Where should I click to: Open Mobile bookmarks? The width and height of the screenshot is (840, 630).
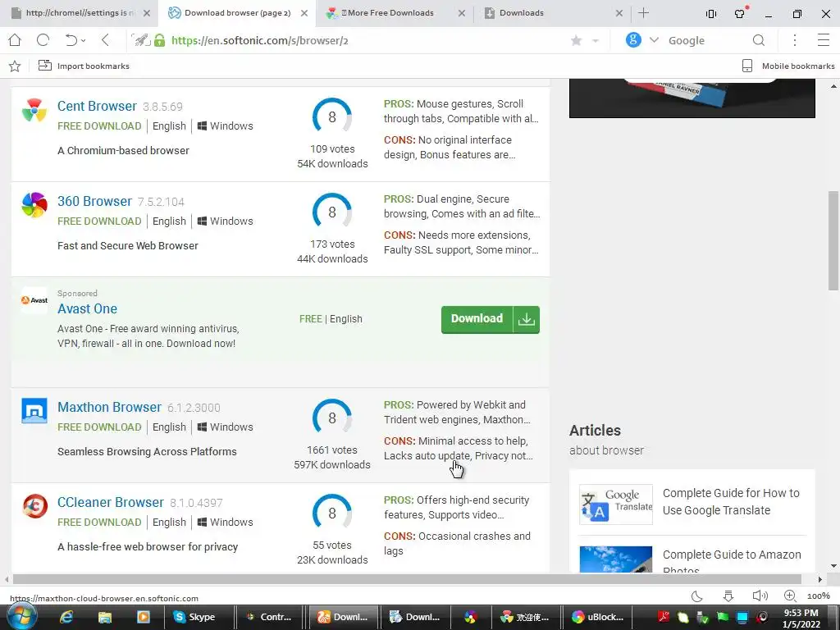click(788, 66)
